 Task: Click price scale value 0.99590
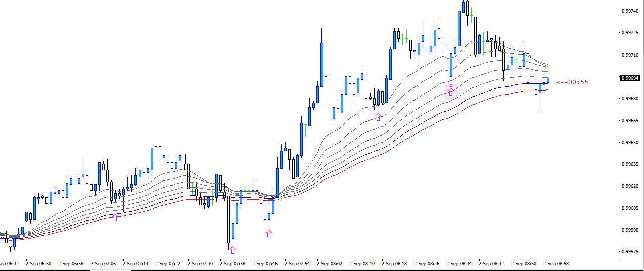point(630,230)
